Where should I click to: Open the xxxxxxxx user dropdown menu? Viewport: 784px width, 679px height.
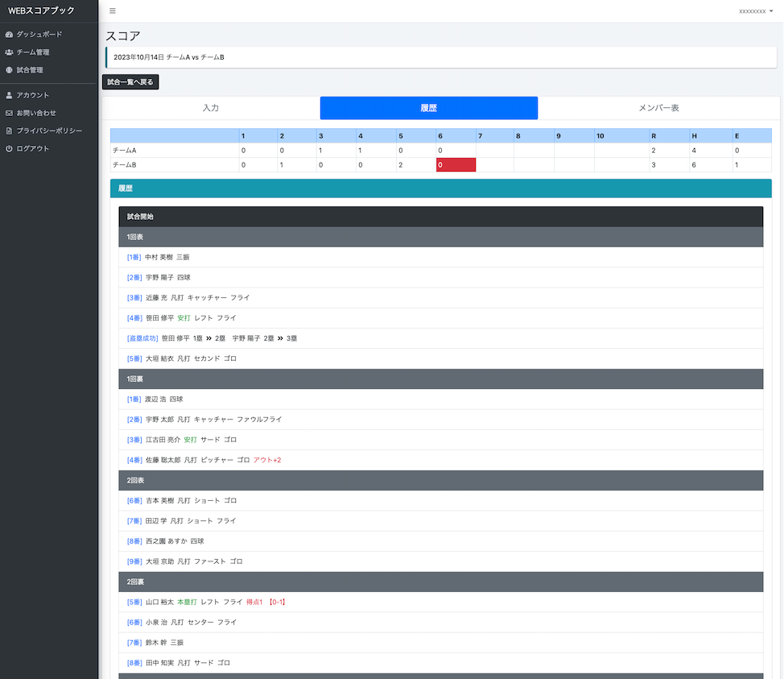(x=755, y=11)
